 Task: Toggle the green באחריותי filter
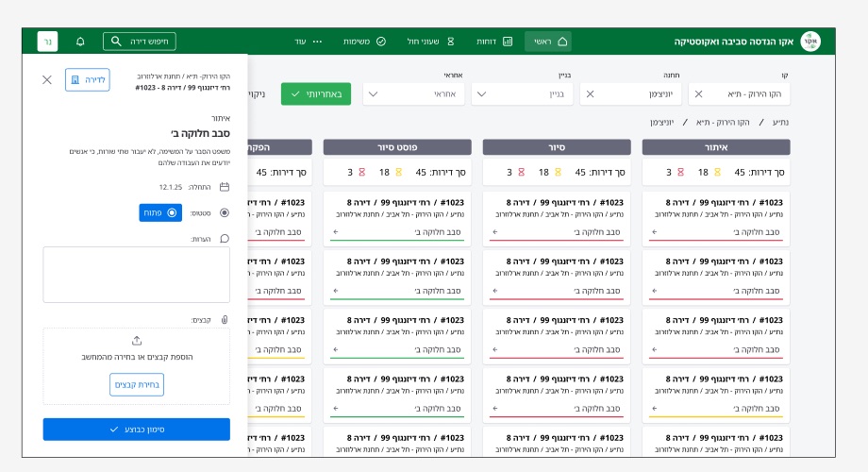click(x=316, y=94)
